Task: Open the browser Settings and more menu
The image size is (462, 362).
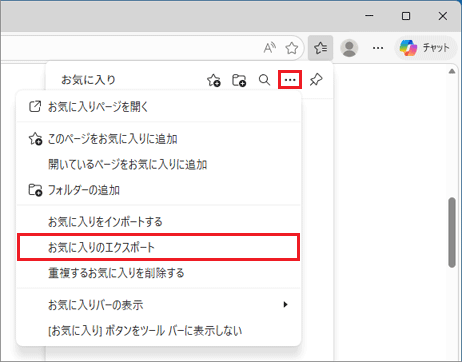Action: pyautogui.click(x=378, y=48)
